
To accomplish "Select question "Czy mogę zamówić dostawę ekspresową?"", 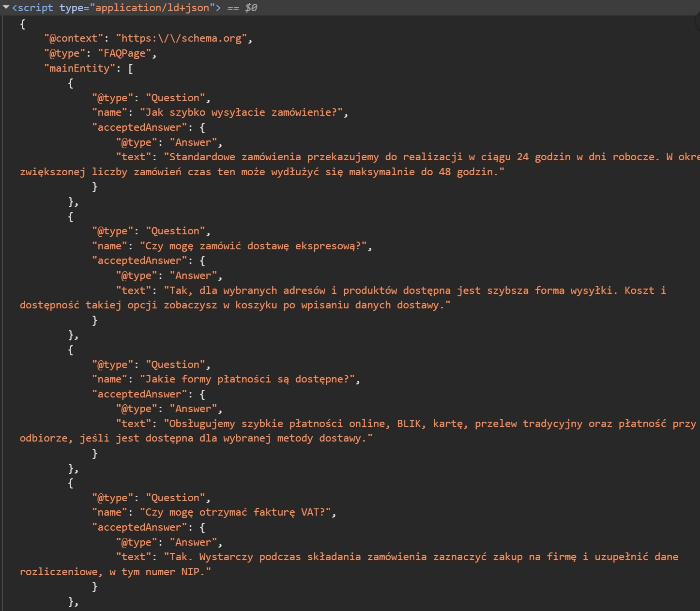I will [x=253, y=246].
